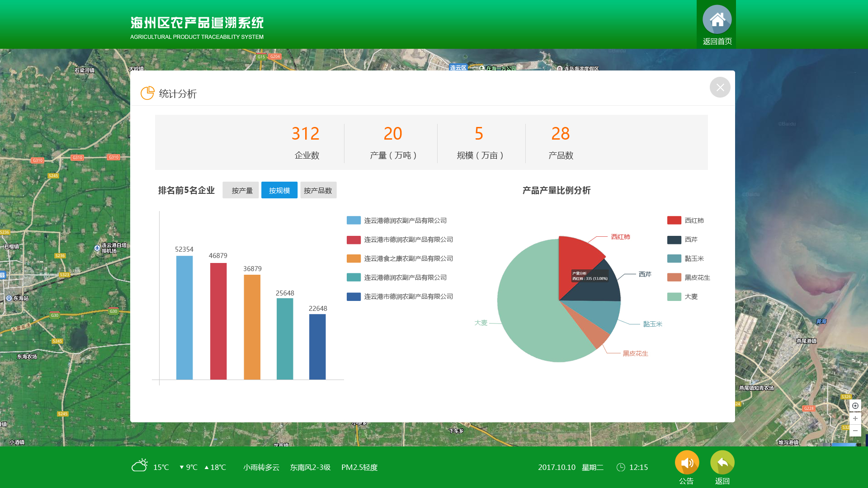Toggle 西芹 legend entry
Screen dimensions: 868x488
[674, 239]
